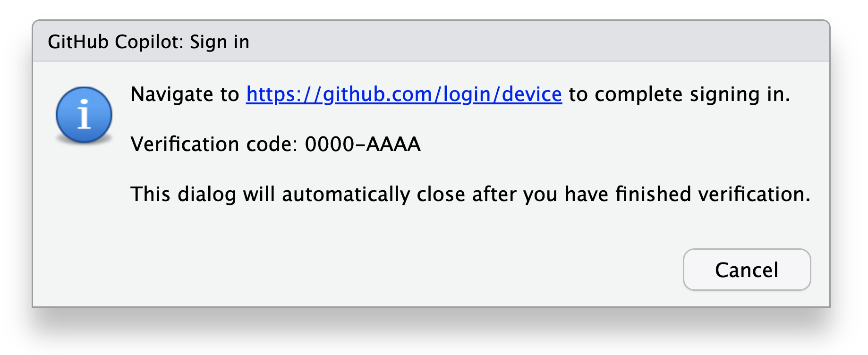The width and height of the screenshot is (868, 355).
Task: Click the word 'automatically' in the last sentence
Action: pos(346,194)
